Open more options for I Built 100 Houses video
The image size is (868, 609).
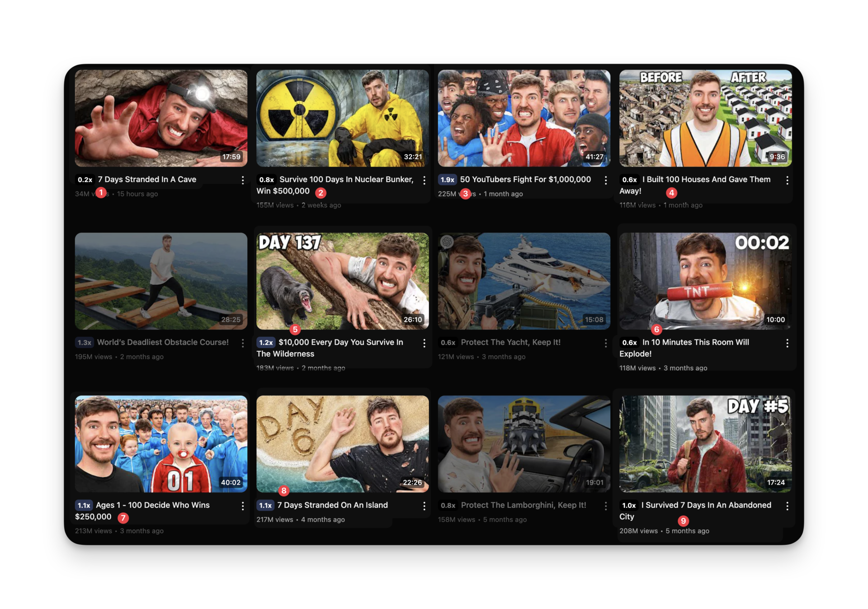click(787, 180)
